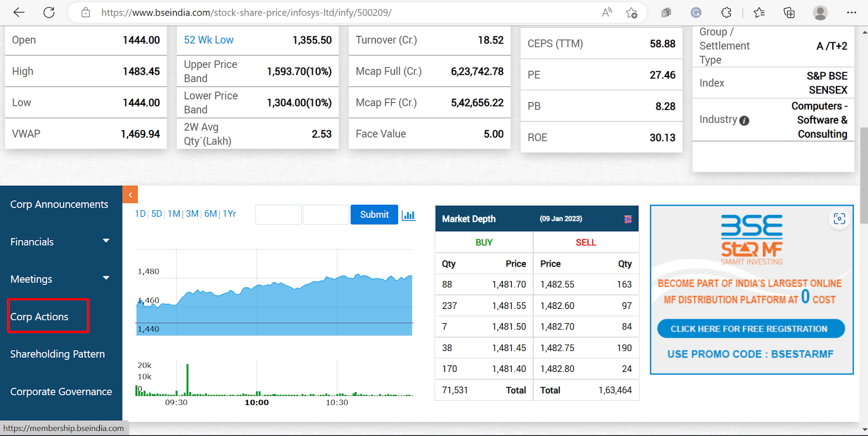Click the Submit button
The width and height of the screenshot is (868, 436).
coord(374,214)
